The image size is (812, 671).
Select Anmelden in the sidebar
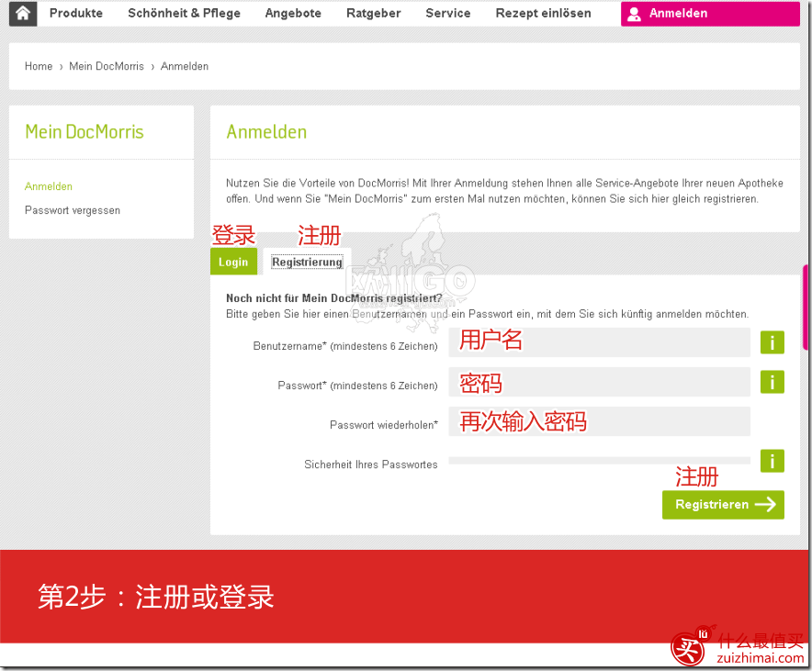coord(49,186)
